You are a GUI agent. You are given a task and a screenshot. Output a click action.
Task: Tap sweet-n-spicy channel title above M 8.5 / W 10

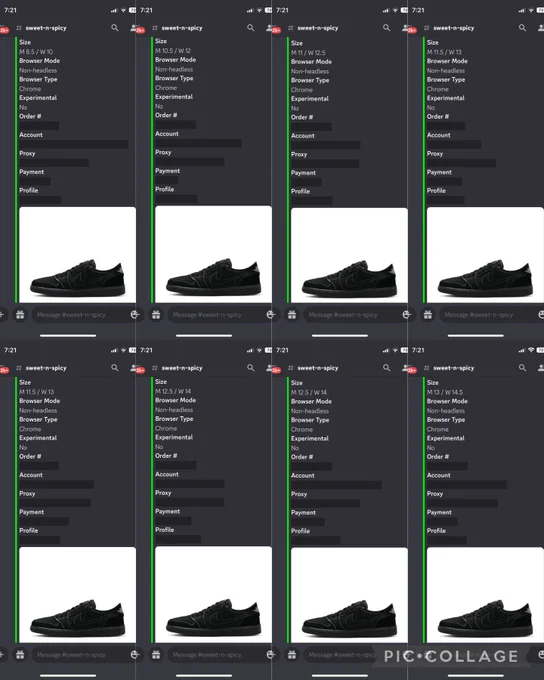pyautogui.click(x=46, y=28)
